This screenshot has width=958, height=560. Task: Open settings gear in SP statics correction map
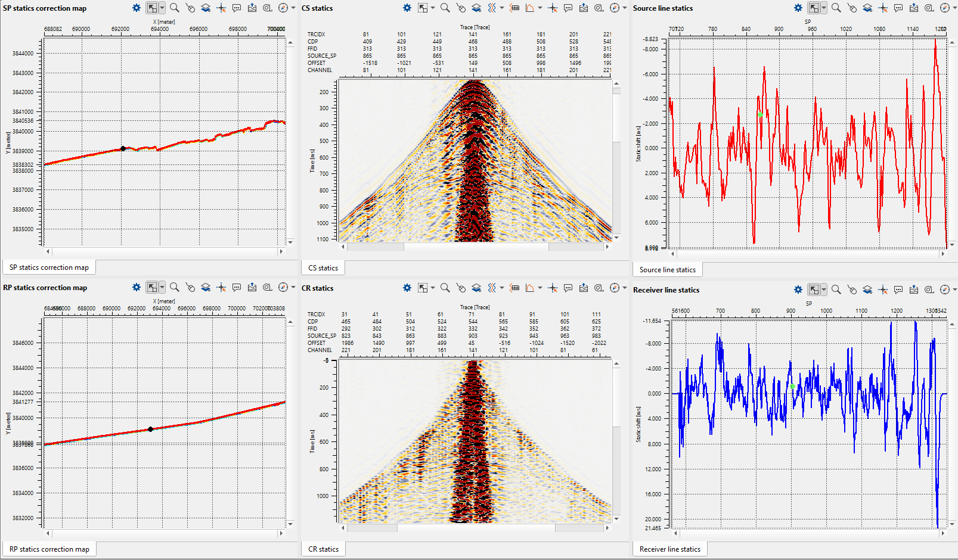(137, 8)
